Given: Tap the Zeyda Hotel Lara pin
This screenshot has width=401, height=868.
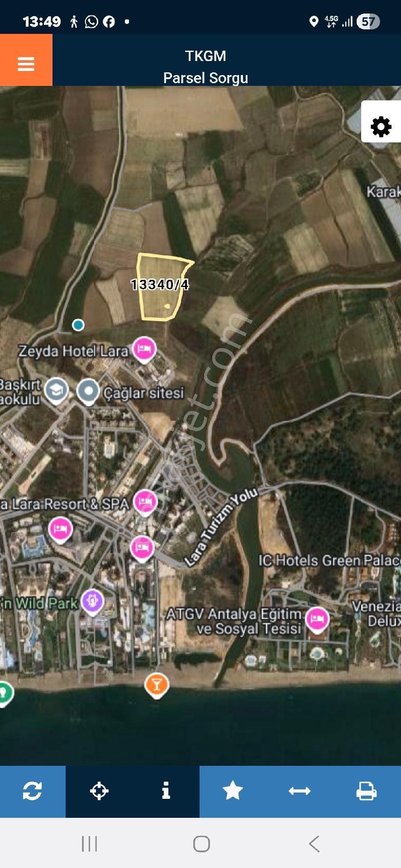Looking at the screenshot, I should (x=144, y=349).
